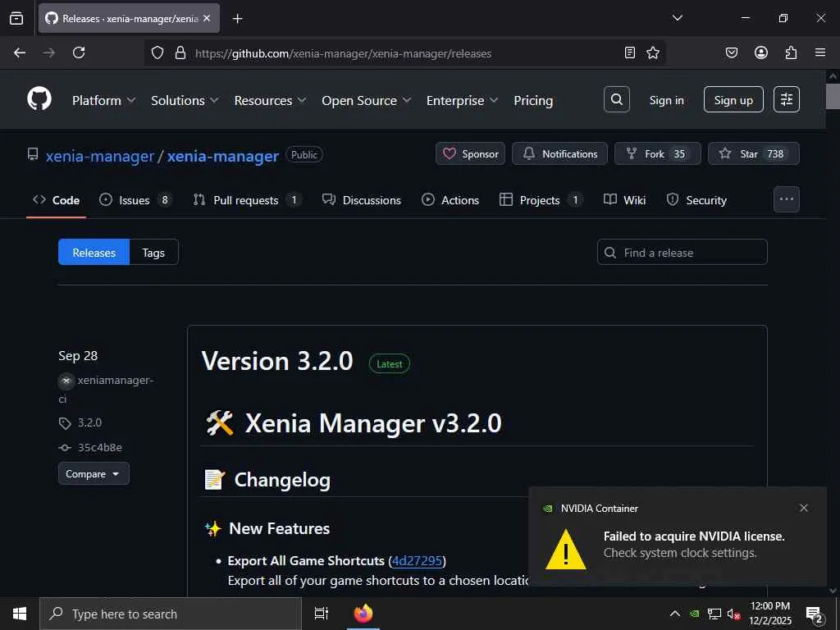Open the Wiki tab

pyautogui.click(x=624, y=200)
